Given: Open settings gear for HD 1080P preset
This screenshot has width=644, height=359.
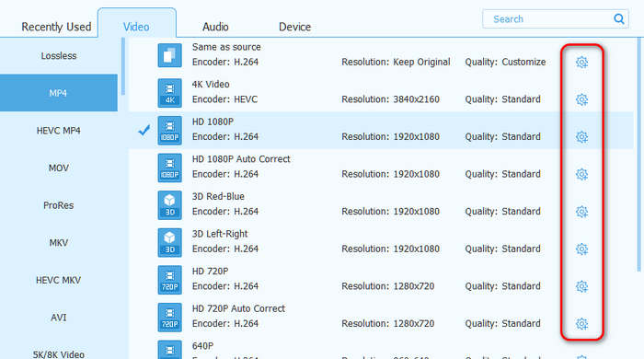Looking at the screenshot, I should 581,137.
